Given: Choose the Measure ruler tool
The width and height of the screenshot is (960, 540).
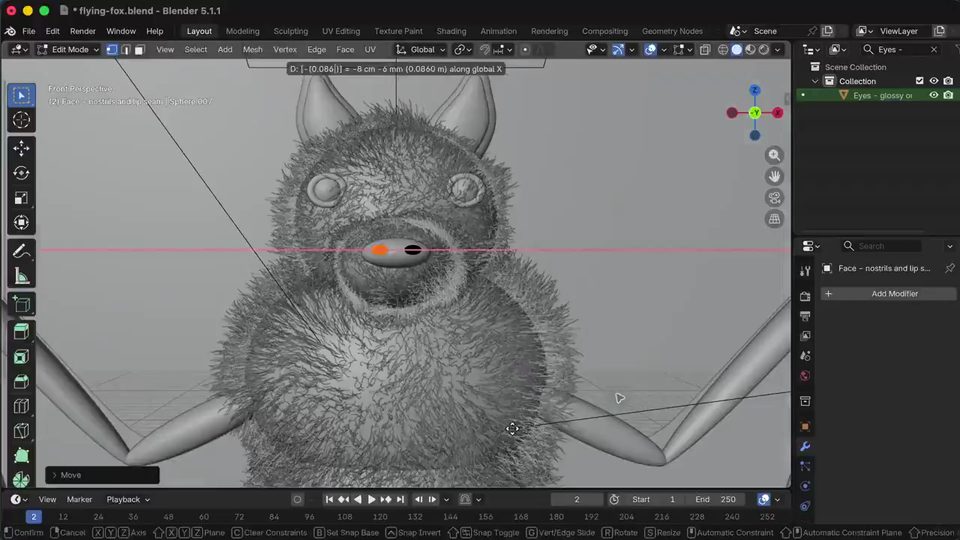Looking at the screenshot, I should coord(21,276).
